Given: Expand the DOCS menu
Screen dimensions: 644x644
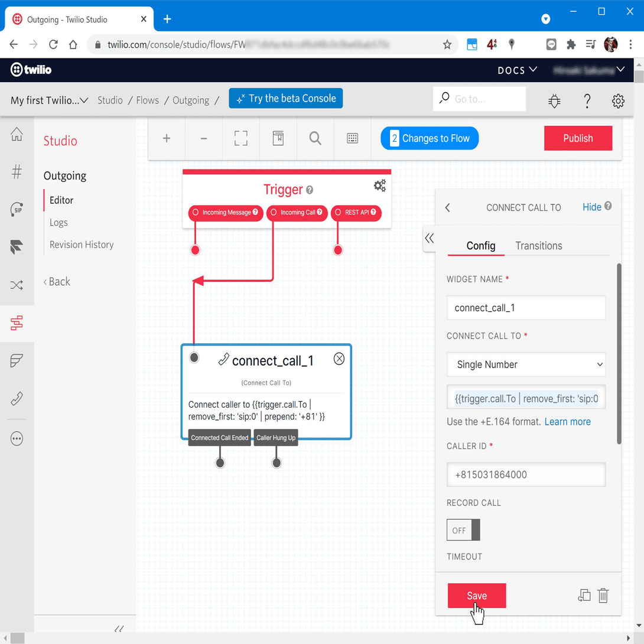Looking at the screenshot, I should (x=517, y=70).
